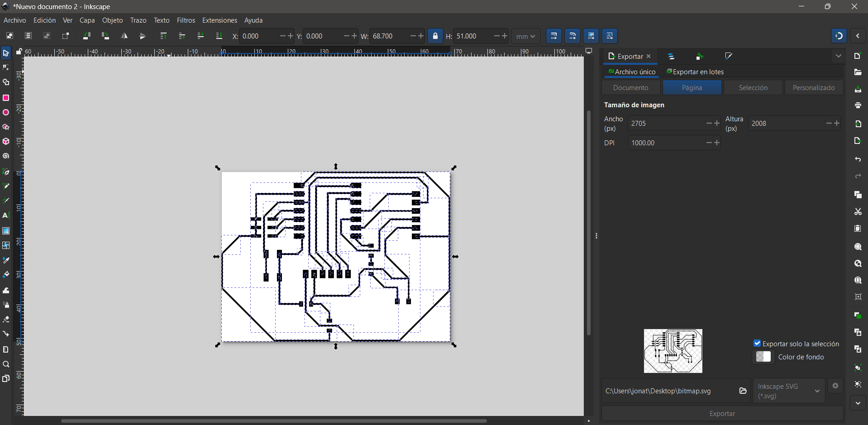The image size is (868, 425).
Task: Click the folder icon to browse export path
Action: coord(743,391)
